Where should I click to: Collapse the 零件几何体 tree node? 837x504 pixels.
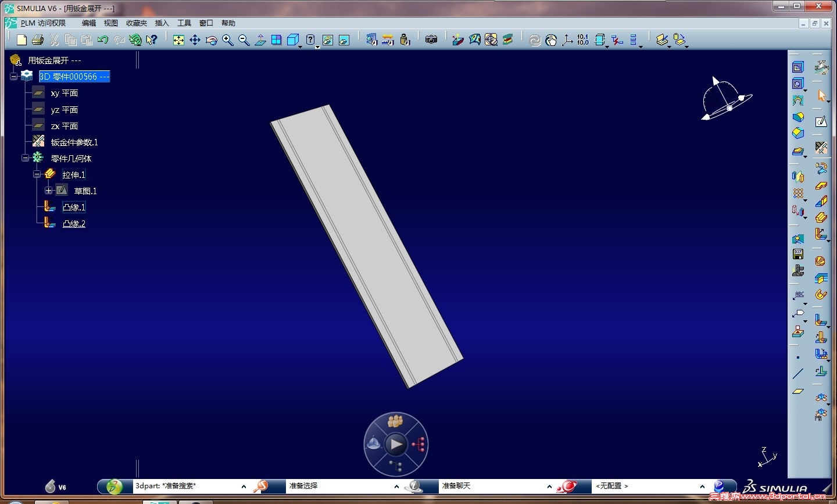pos(25,158)
